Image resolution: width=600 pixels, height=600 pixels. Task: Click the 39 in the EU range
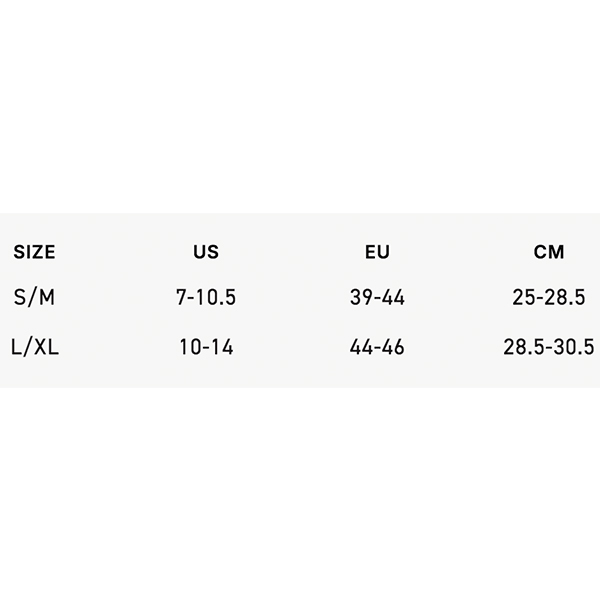(359, 297)
